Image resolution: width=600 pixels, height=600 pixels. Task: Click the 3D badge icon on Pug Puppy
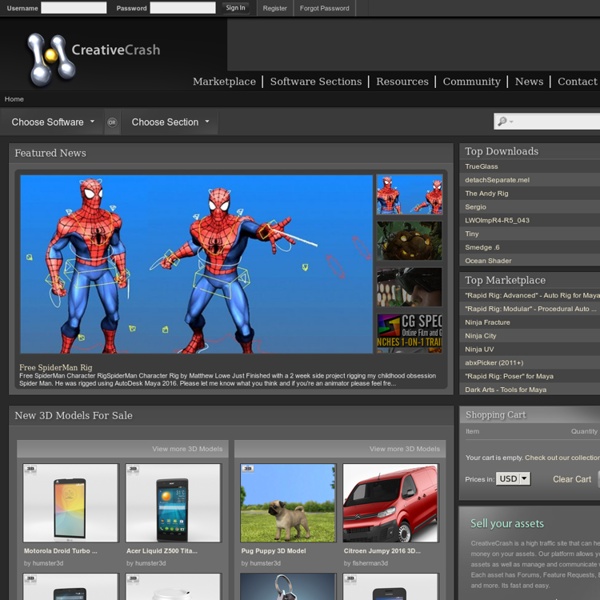248,468
